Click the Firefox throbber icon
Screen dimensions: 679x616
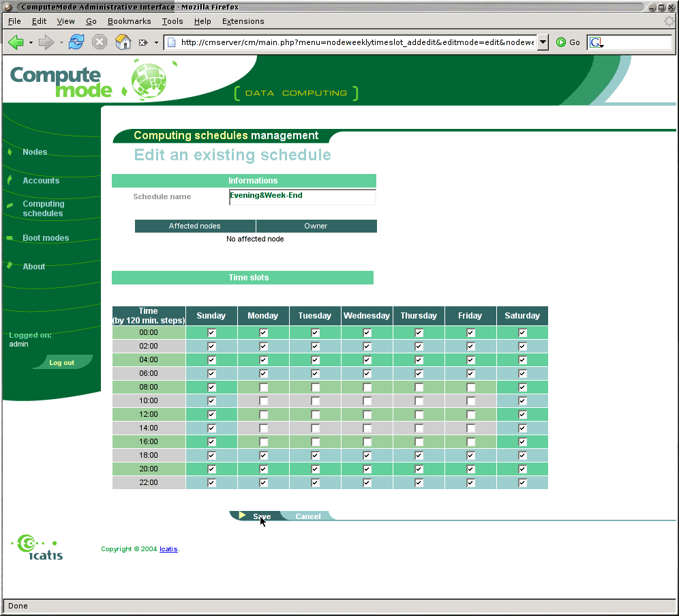click(x=669, y=20)
